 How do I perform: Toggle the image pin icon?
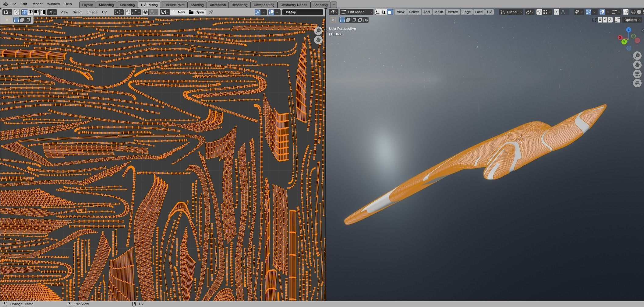(x=211, y=12)
